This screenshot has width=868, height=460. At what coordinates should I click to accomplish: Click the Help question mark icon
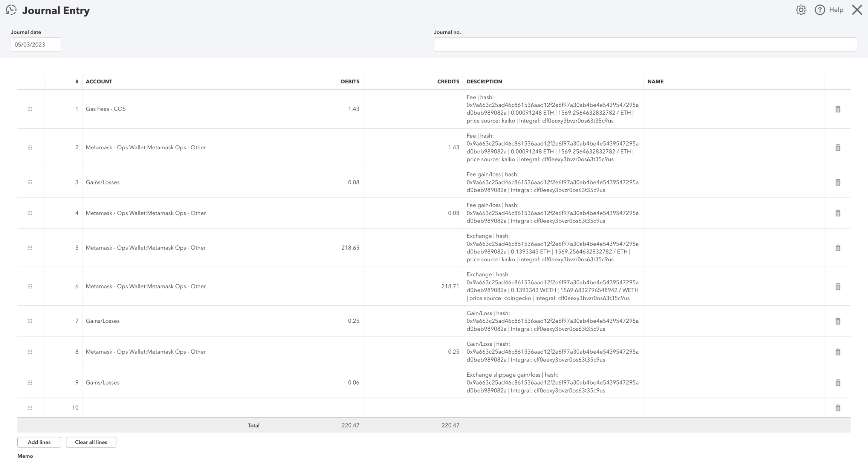pyautogui.click(x=819, y=10)
